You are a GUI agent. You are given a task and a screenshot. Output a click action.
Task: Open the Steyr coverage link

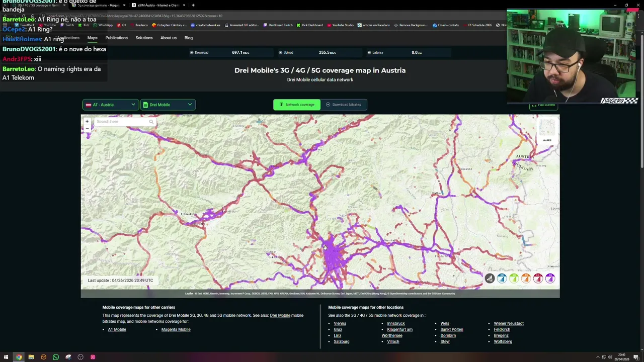445,341
